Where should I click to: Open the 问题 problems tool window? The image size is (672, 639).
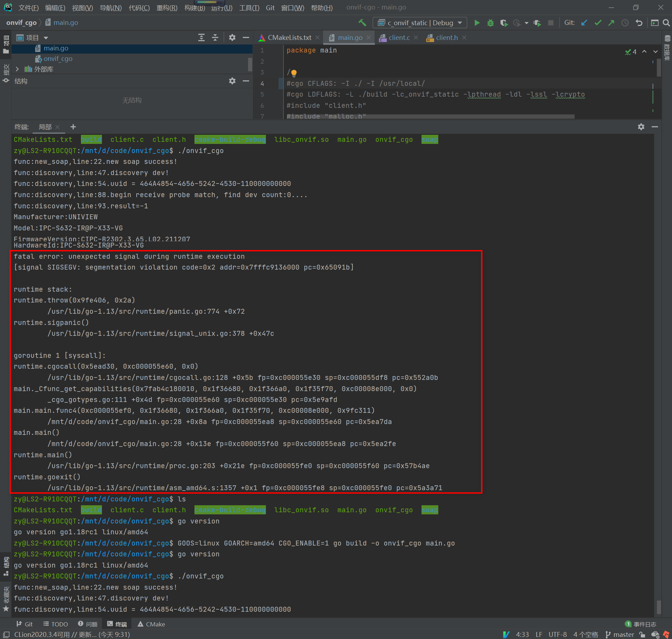[x=88, y=624]
